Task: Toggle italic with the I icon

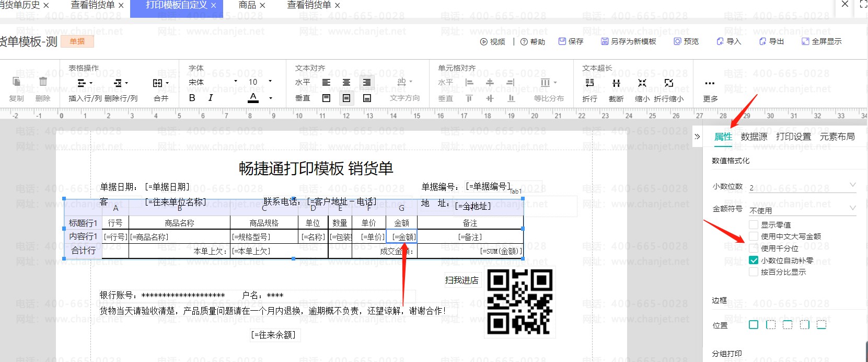Action: pos(210,98)
